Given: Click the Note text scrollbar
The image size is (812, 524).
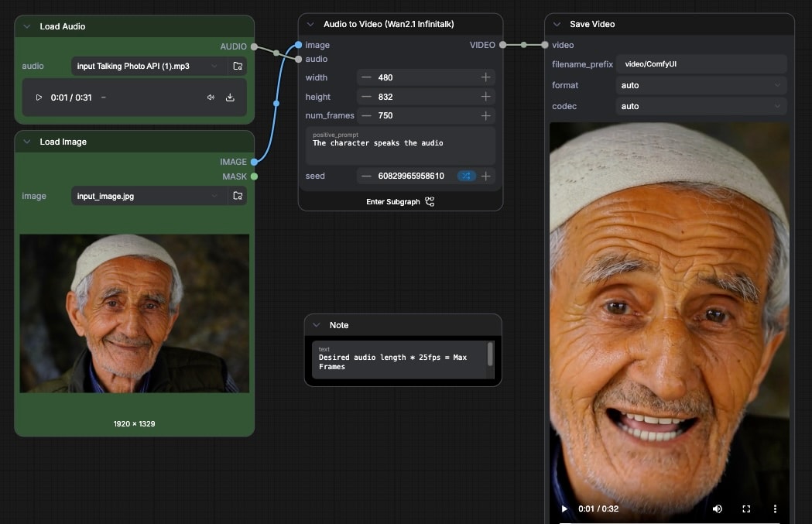Looking at the screenshot, I should click(491, 354).
